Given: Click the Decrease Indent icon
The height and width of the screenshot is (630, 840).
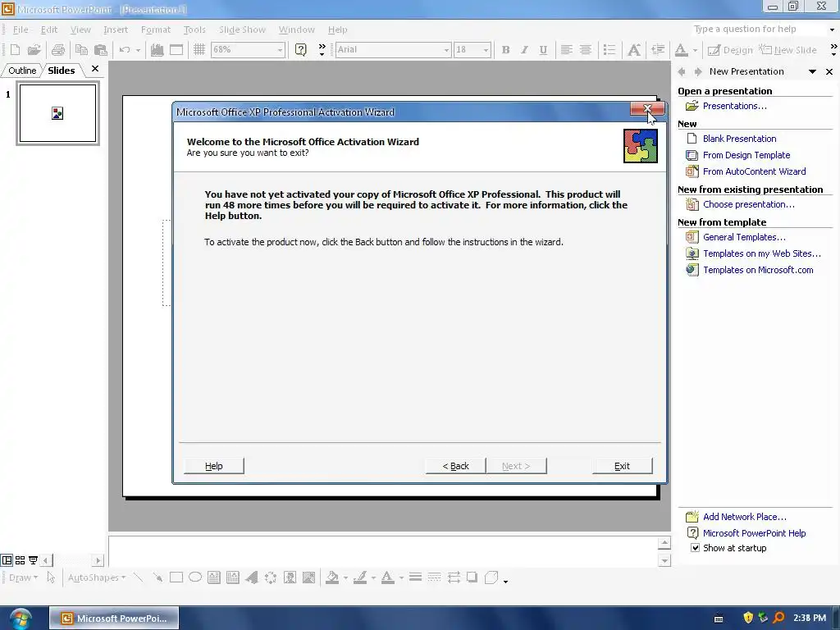Looking at the screenshot, I should [658, 50].
